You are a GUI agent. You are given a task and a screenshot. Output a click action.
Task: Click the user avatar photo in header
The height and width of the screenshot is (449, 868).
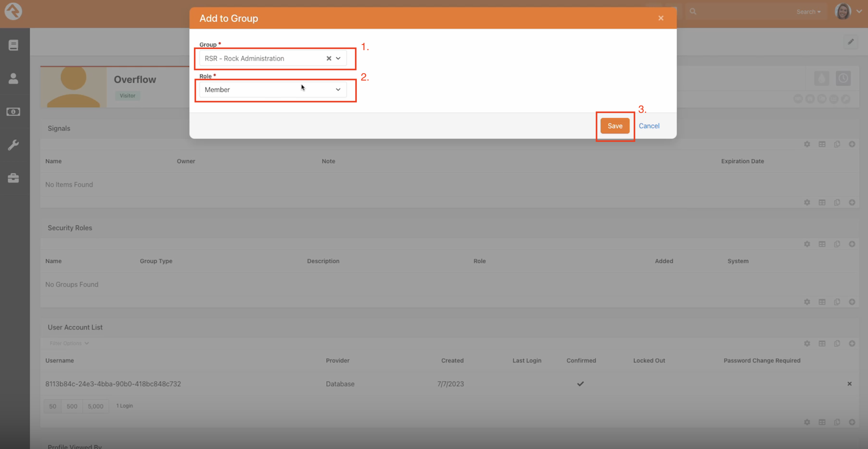843,11
